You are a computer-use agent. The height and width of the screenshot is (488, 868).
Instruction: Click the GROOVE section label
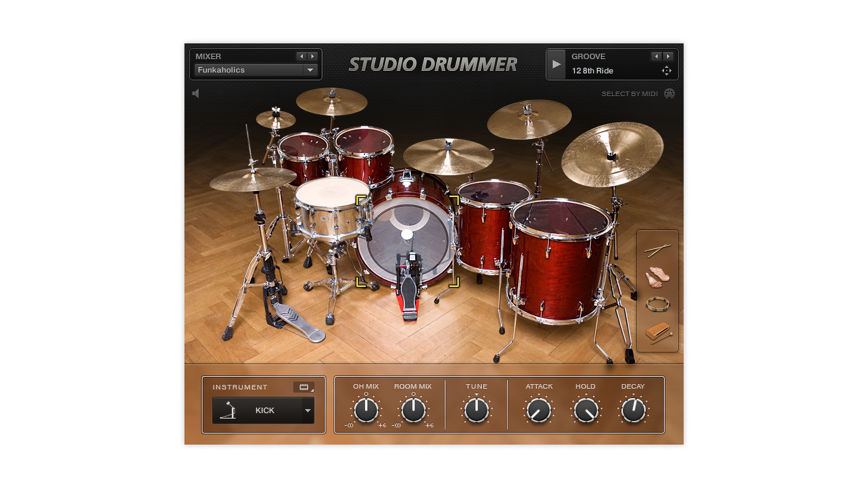[x=588, y=56]
